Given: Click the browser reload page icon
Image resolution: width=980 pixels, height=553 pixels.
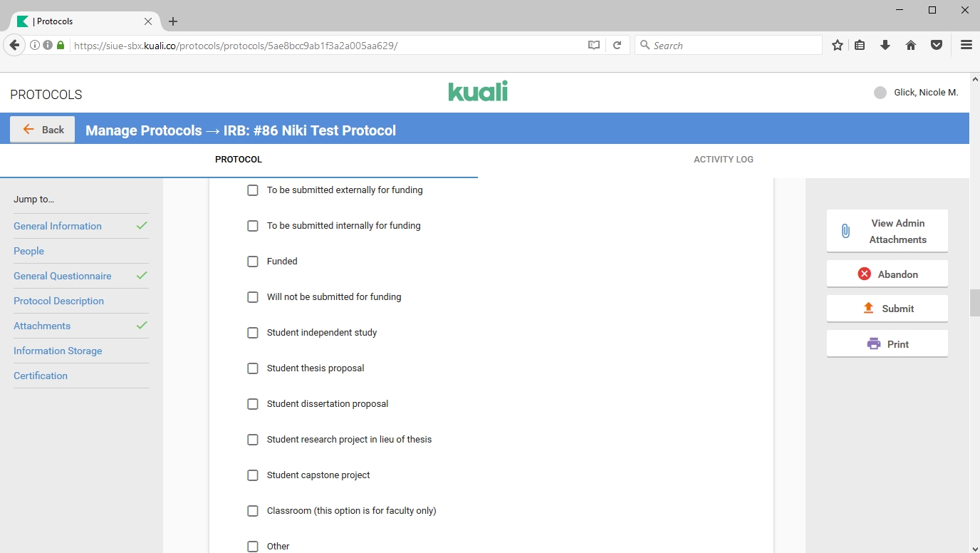Looking at the screenshot, I should [x=617, y=45].
